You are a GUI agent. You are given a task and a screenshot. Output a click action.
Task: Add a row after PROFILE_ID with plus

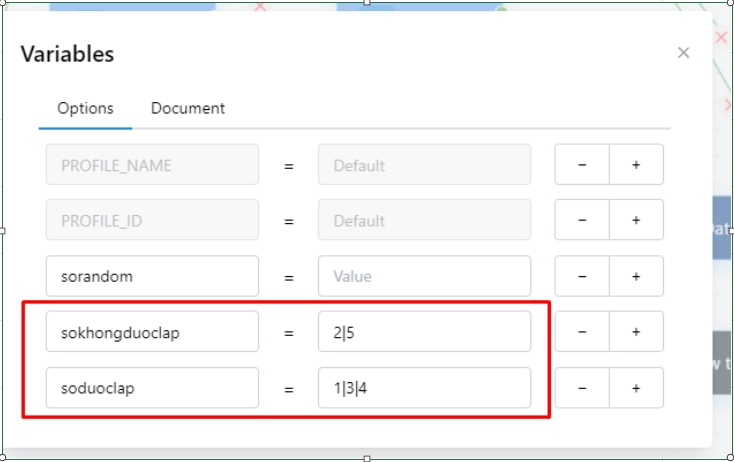tap(636, 220)
